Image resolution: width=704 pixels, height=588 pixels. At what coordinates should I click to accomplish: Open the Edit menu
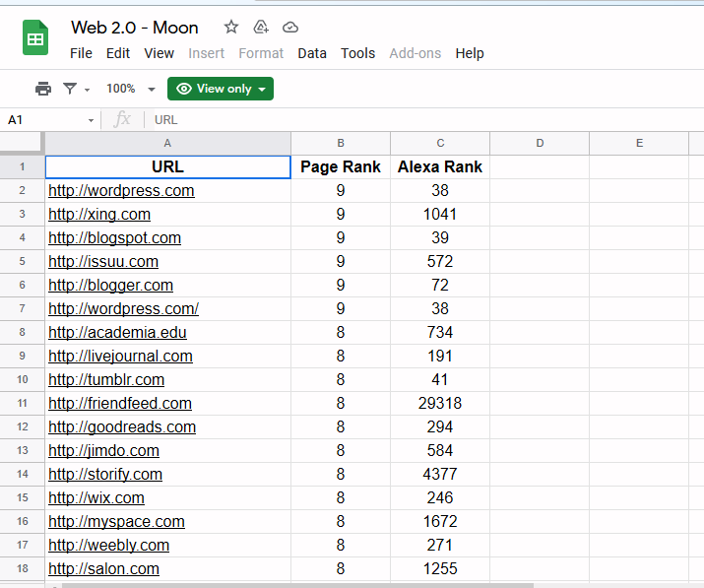[118, 53]
